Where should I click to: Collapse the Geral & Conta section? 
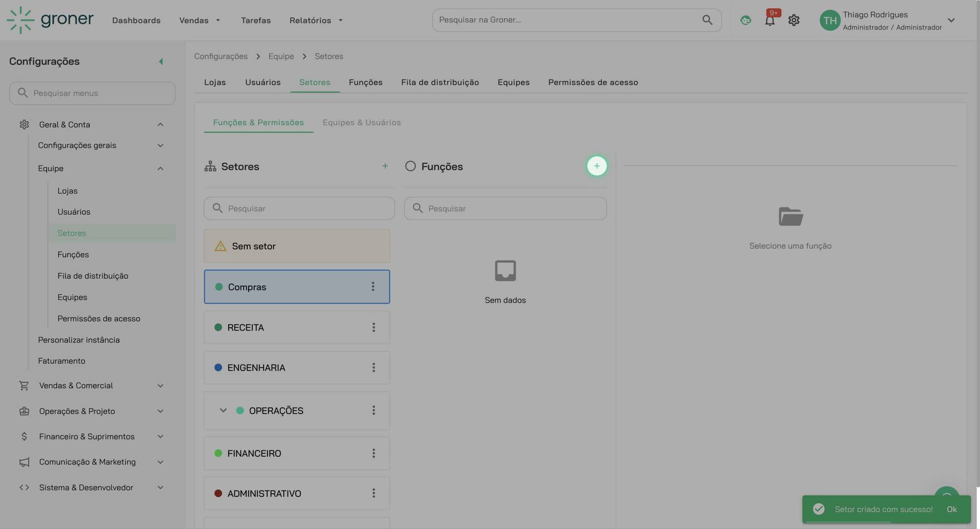(x=160, y=124)
